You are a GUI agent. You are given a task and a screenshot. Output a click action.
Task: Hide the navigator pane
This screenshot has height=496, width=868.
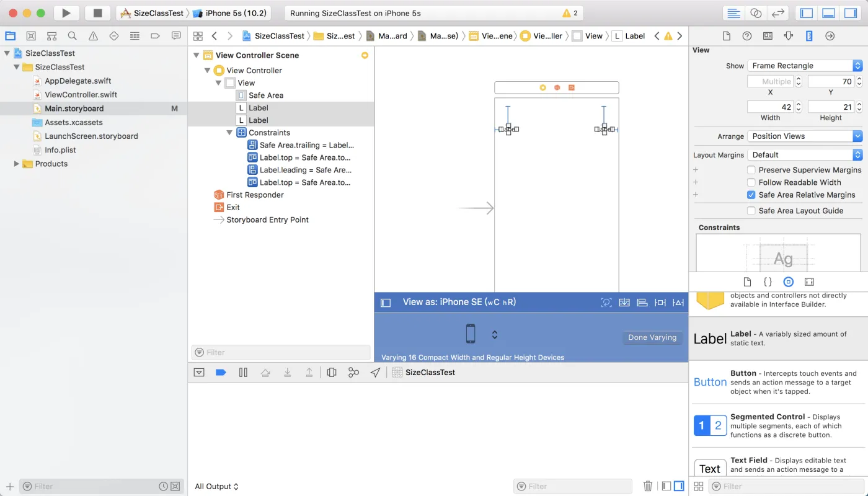[807, 13]
